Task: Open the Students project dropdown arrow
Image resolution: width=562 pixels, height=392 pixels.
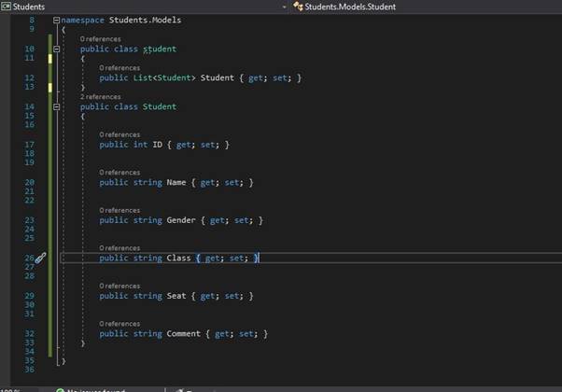Action: (284, 7)
